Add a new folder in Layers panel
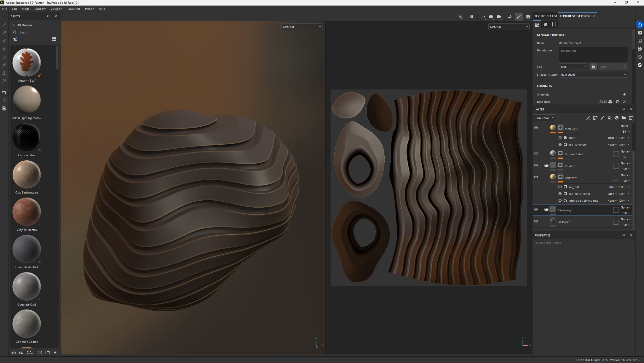The height and width of the screenshot is (363, 644). [623, 118]
